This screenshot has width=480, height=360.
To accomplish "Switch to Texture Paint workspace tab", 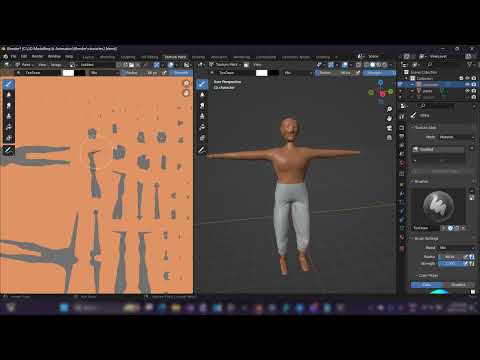I will (x=175, y=57).
